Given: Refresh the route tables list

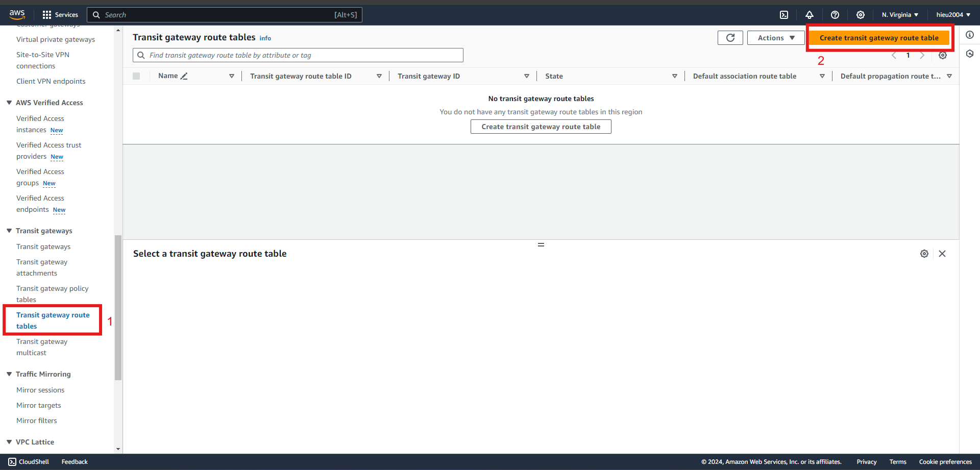Looking at the screenshot, I should pos(730,38).
